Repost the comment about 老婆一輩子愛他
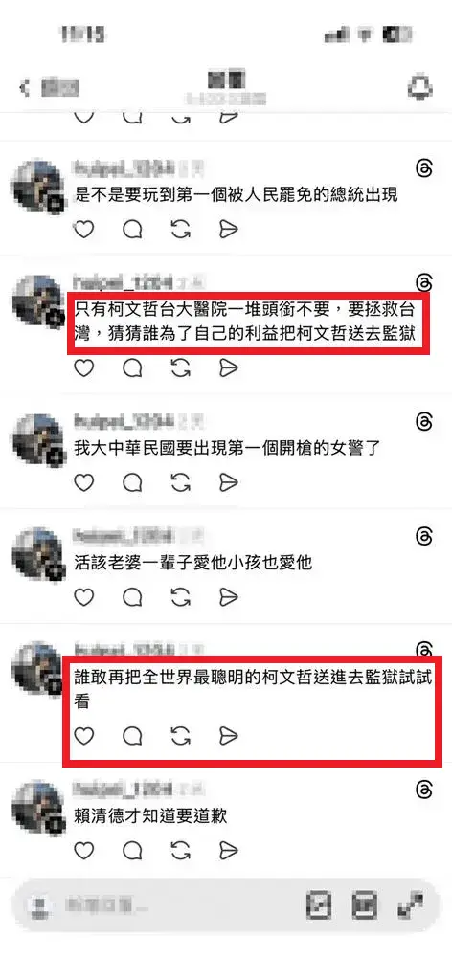 [181, 597]
